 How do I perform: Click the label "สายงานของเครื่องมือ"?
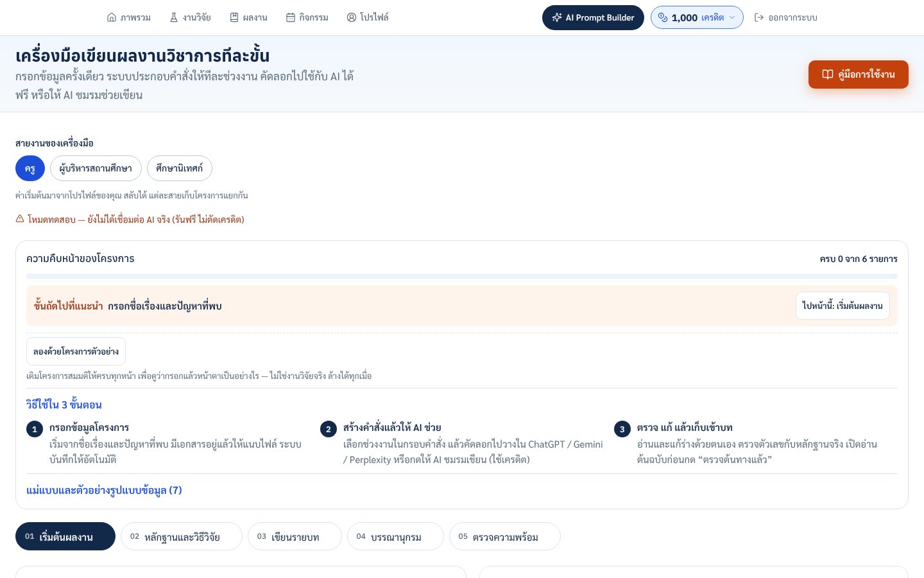pos(55,143)
